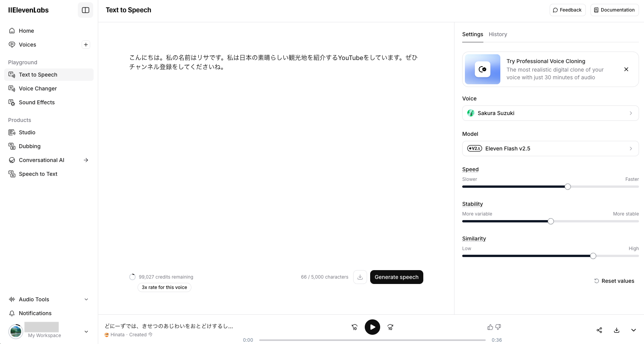Play the audio in the player bar
The image size is (644, 344).
click(372, 327)
